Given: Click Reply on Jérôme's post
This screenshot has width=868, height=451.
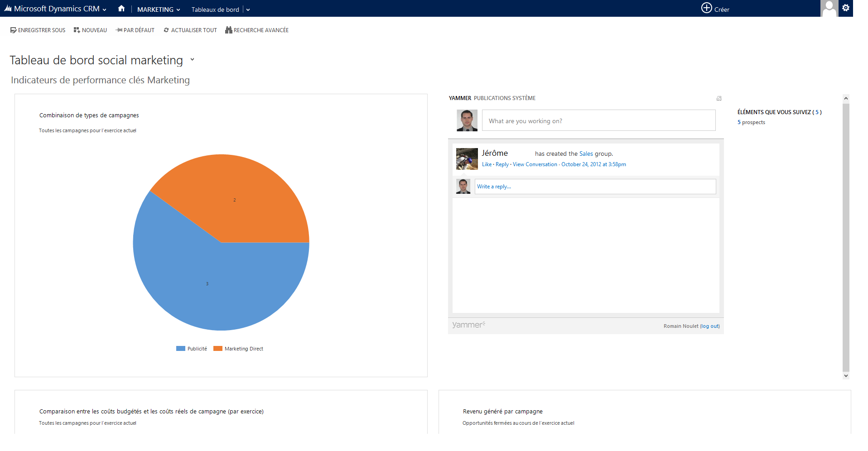Looking at the screenshot, I should 502,164.
